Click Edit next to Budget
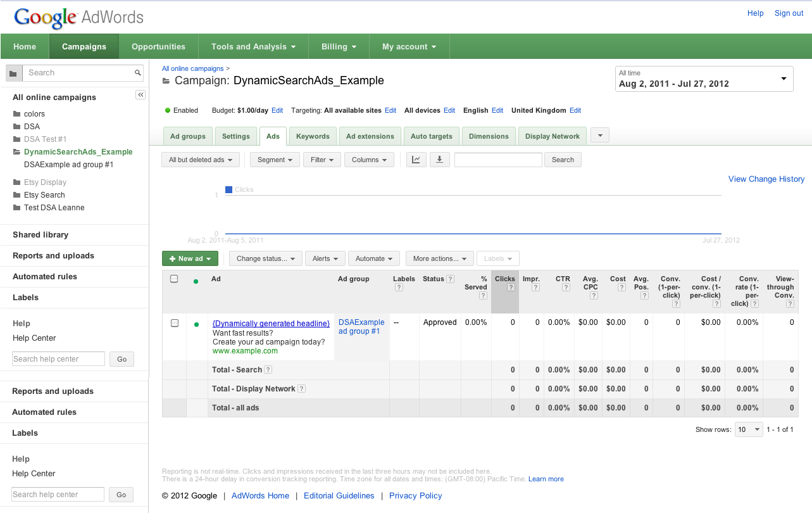The image size is (812, 513). [277, 110]
